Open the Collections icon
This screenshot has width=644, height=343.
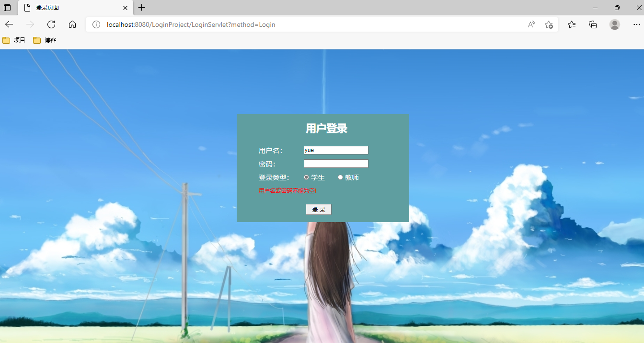(x=593, y=24)
